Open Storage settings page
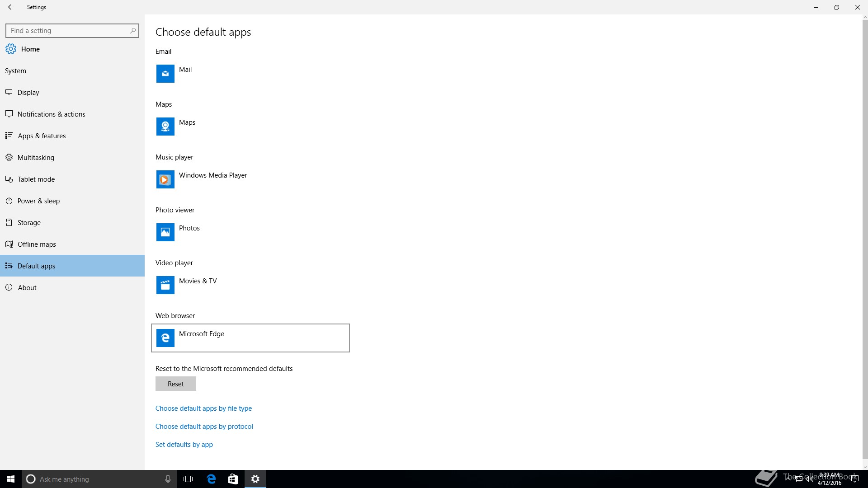This screenshot has height=488, width=868. click(72, 222)
